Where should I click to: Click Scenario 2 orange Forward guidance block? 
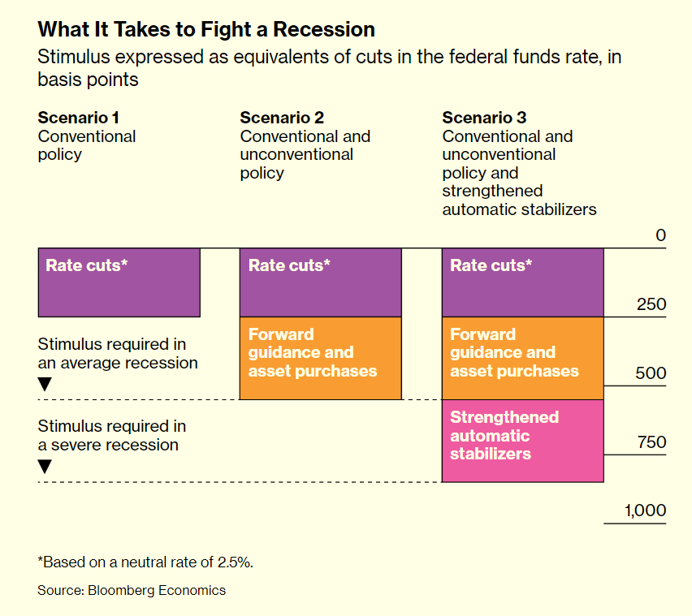pos(321,358)
